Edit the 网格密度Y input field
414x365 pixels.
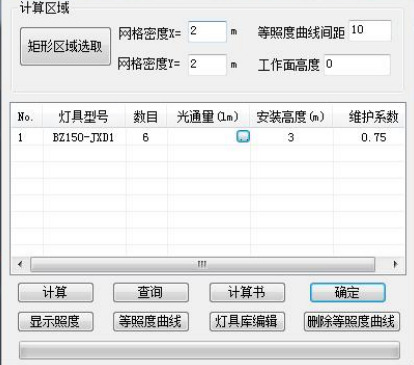point(207,64)
